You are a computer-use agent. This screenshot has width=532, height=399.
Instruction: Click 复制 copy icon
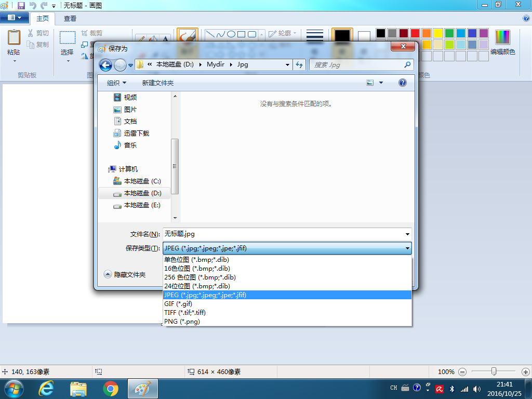coord(31,45)
